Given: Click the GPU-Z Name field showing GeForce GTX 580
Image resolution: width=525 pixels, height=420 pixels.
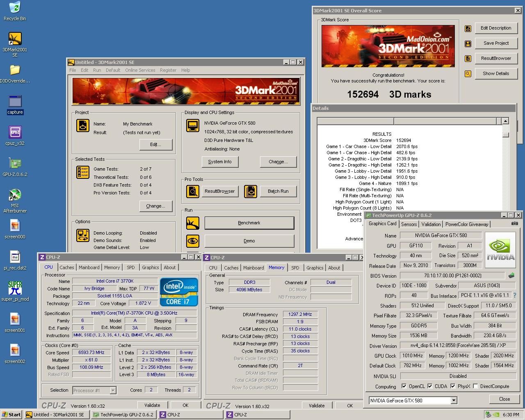Looking at the screenshot, I should [441, 235].
